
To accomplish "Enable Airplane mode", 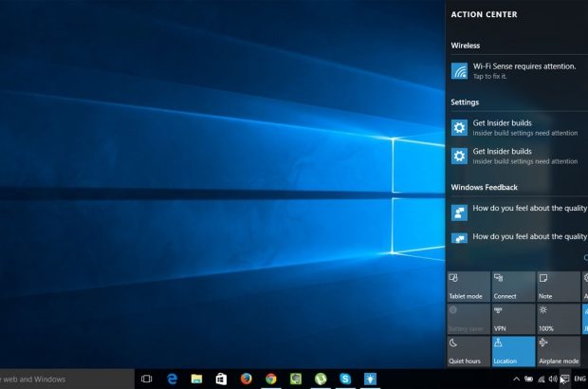I will [558, 351].
